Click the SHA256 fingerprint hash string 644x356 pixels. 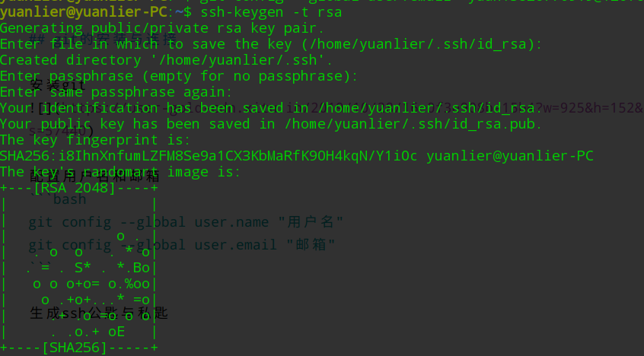coord(209,156)
